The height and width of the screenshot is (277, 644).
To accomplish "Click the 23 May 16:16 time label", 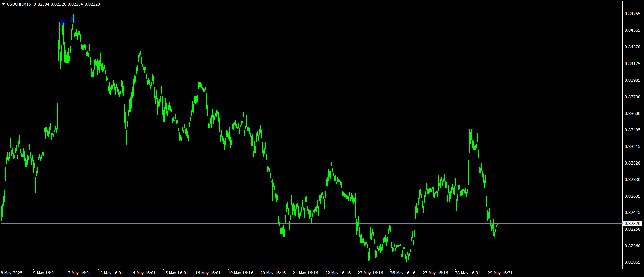I will (x=370, y=273).
